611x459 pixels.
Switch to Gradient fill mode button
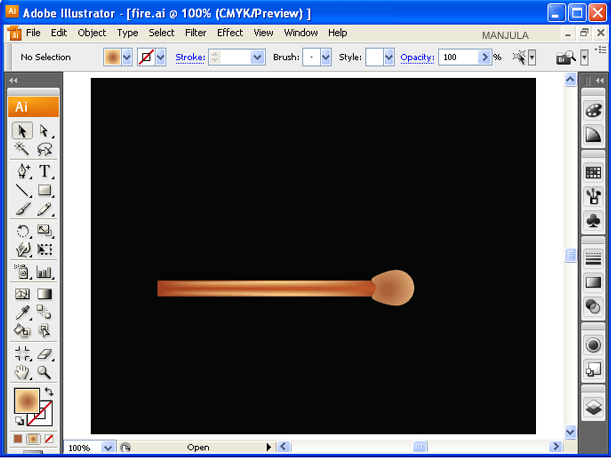coord(33,439)
